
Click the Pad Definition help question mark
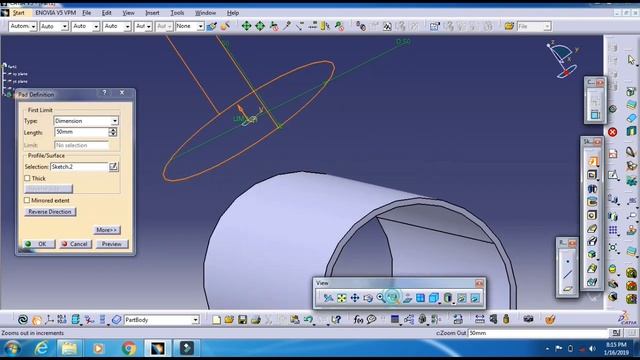click(x=104, y=93)
